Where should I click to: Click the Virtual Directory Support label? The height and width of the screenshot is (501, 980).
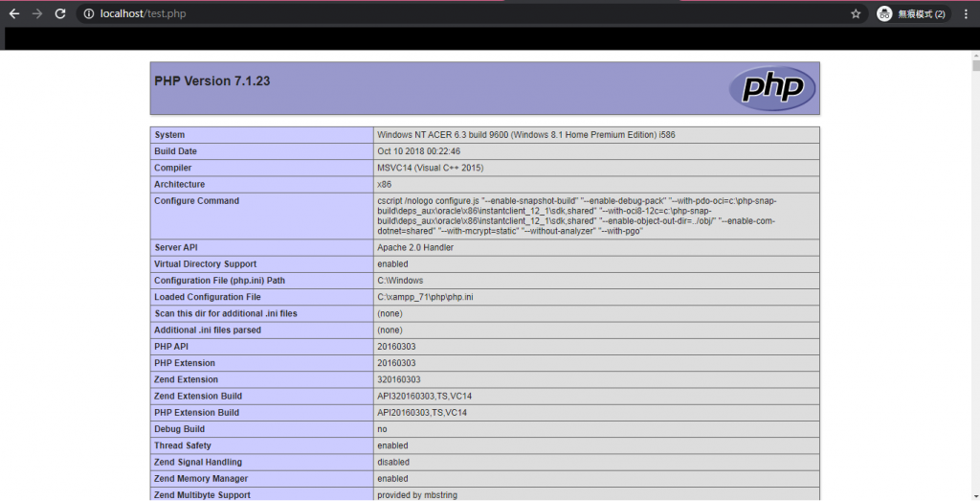(x=206, y=264)
